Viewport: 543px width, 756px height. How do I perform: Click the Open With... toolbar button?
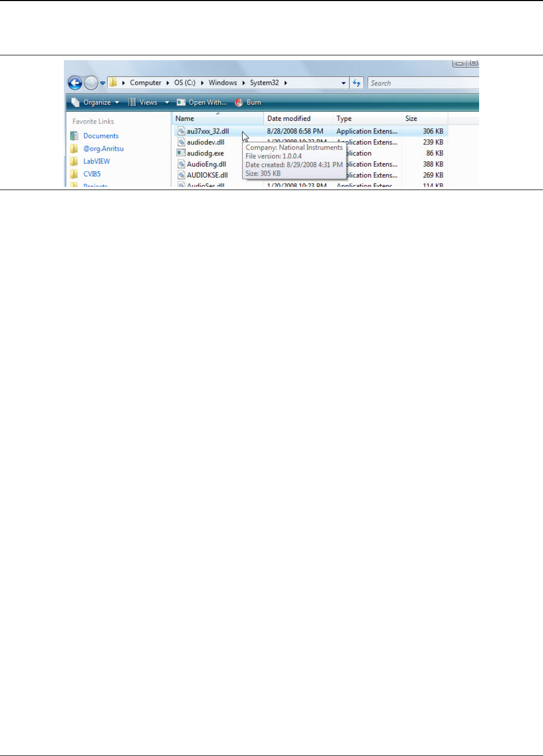[x=202, y=102]
